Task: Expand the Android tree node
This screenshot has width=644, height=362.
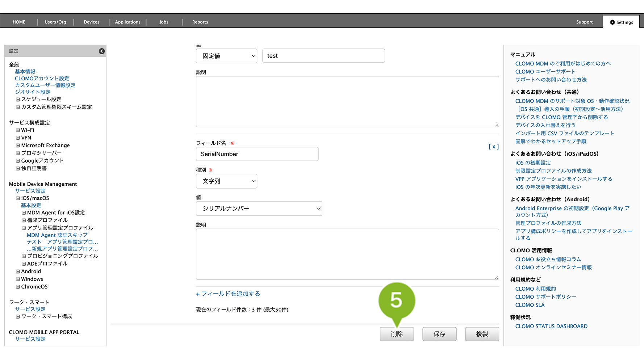Action: (18, 271)
